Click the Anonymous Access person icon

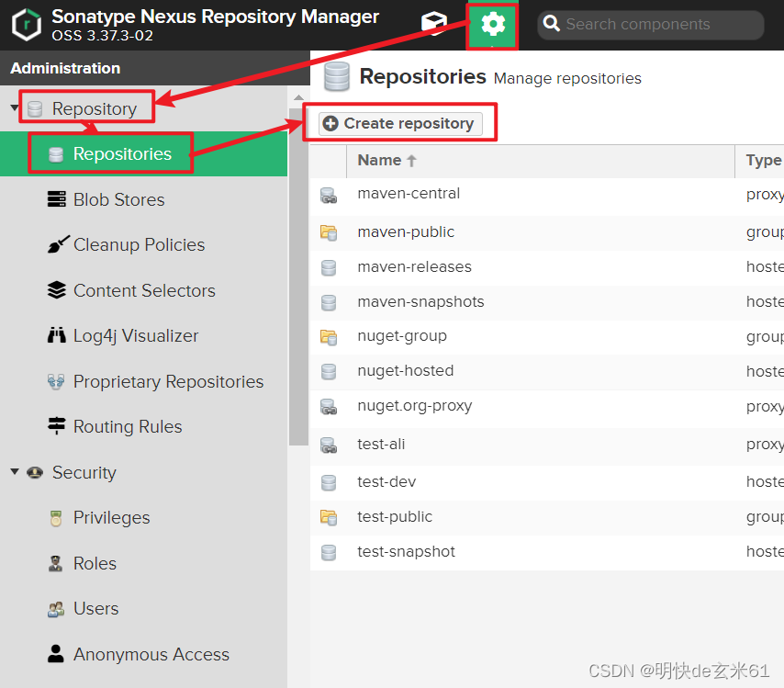point(55,653)
